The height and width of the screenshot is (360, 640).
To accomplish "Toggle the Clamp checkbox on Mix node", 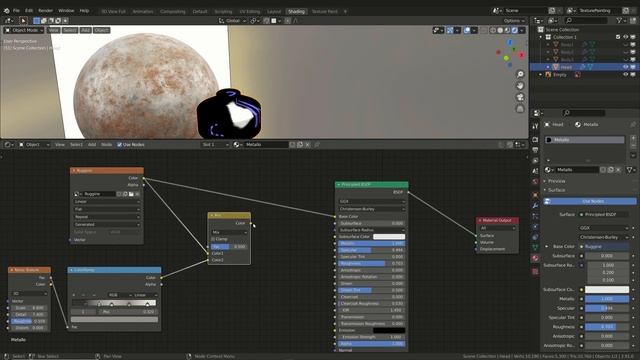I will (x=213, y=239).
